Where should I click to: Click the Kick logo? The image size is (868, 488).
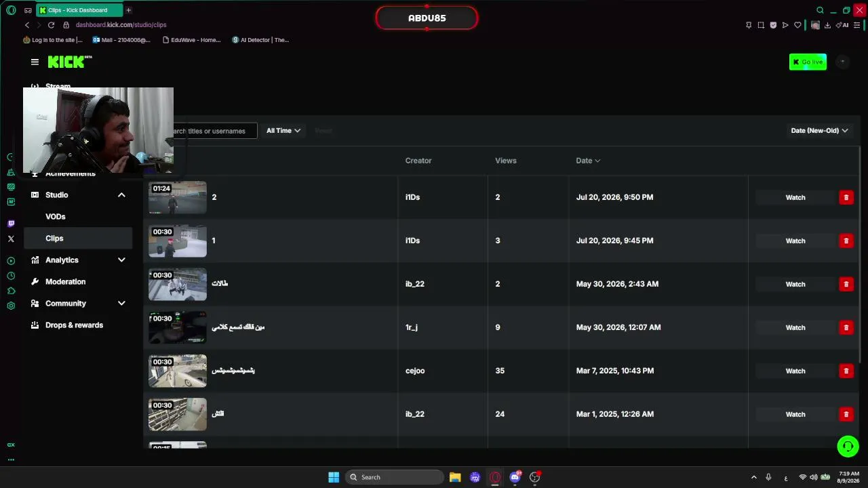click(x=70, y=62)
